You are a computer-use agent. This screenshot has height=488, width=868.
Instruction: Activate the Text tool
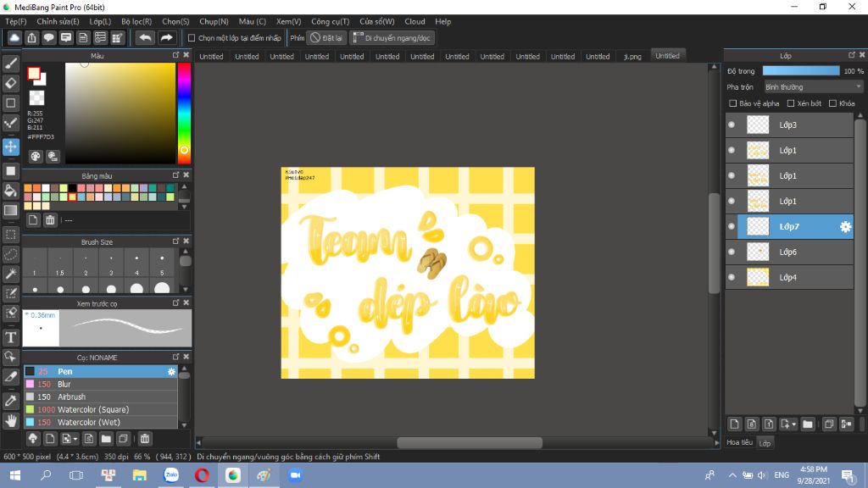tap(11, 337)
